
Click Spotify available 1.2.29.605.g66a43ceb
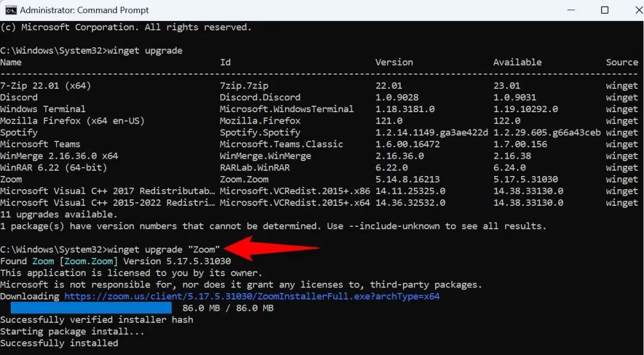tap(547, 132)
